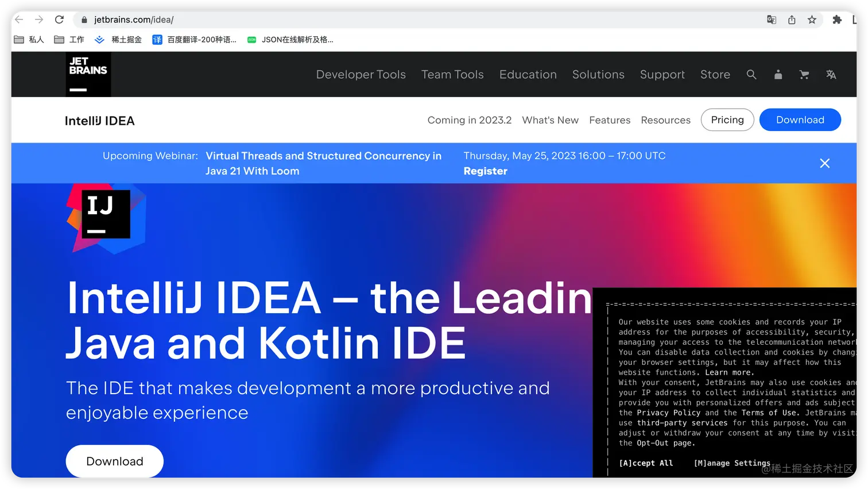The height and width of the screenshot is (489, 868).
Task: Open the Features page
Action: [610, 120]
